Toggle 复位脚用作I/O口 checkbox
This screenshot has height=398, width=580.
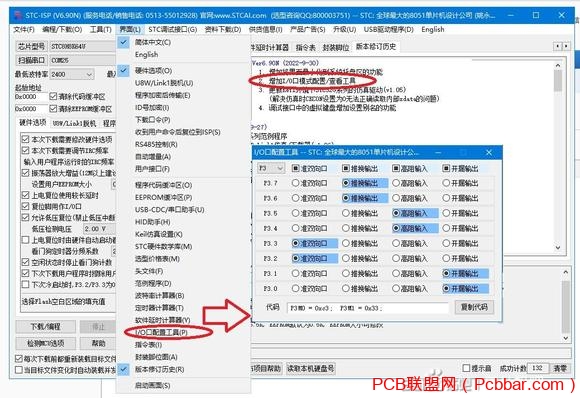point(25,206)
